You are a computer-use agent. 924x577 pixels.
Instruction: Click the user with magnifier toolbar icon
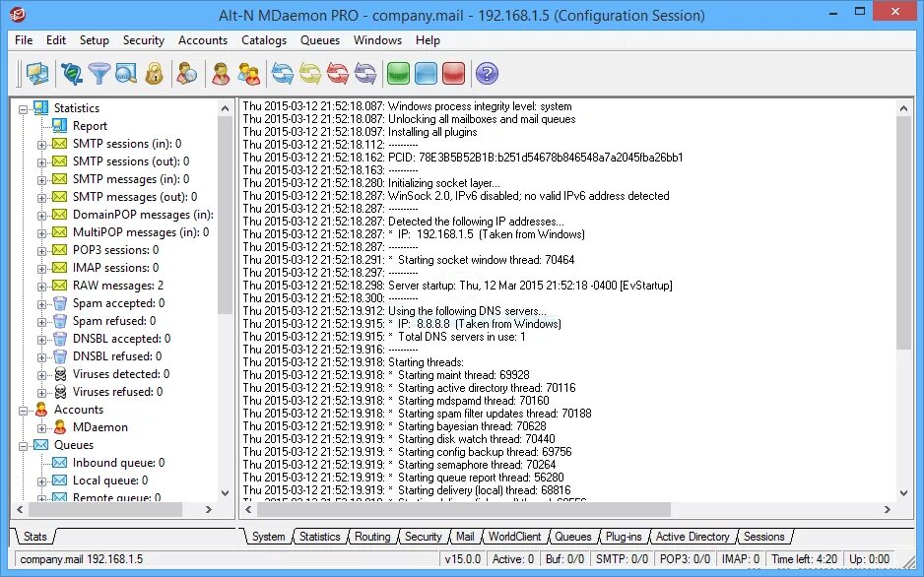pos(187,74)
